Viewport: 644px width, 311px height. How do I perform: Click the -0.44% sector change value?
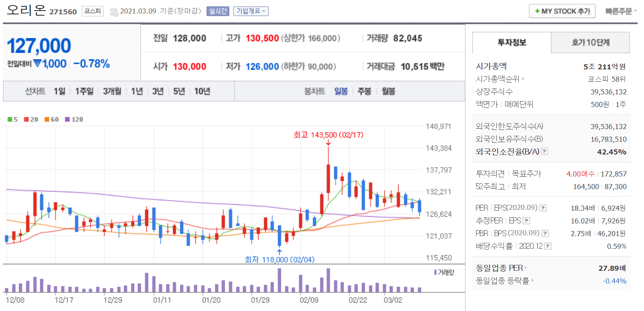(x=615, y=281)
